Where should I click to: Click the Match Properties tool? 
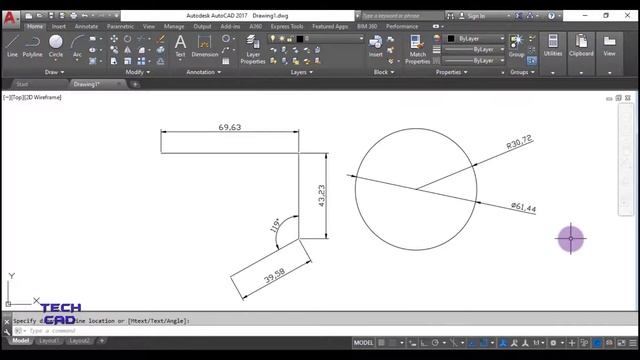click(417, 49)
